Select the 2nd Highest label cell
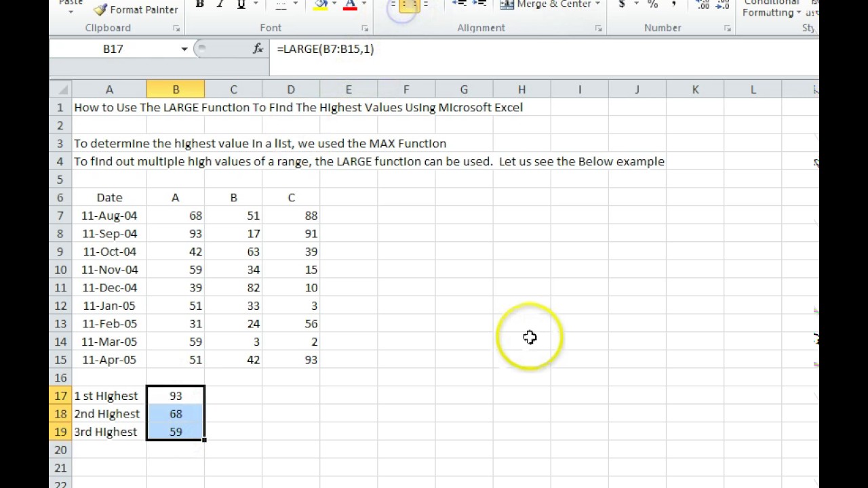Screen dimensions: 868x488 tap(109, 414)
